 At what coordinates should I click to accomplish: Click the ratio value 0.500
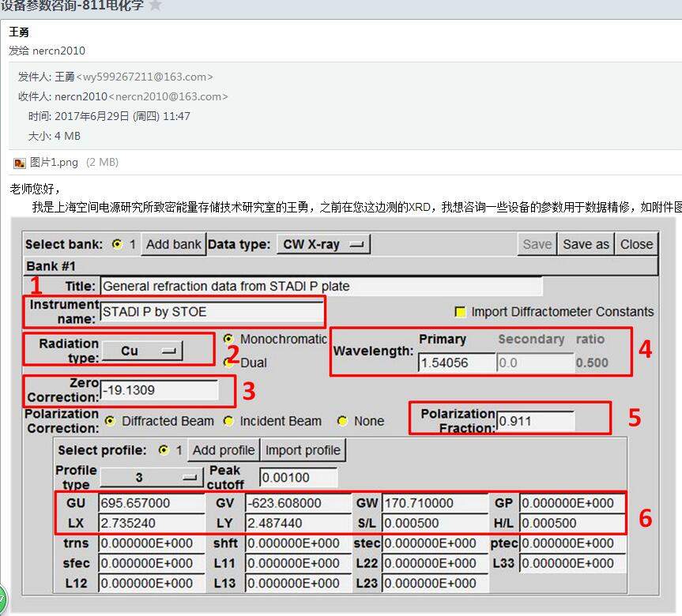point(592,362)
